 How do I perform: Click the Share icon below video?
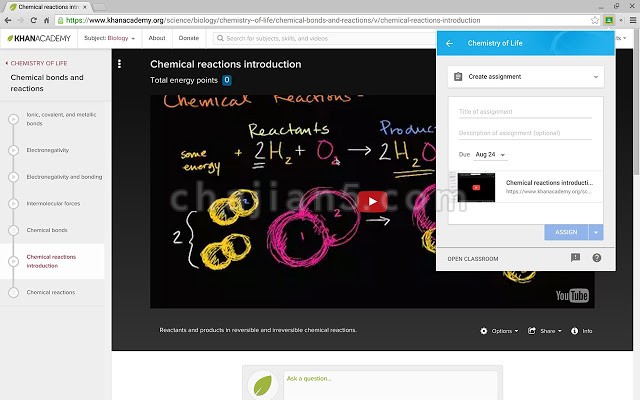[x=531, y=331]
